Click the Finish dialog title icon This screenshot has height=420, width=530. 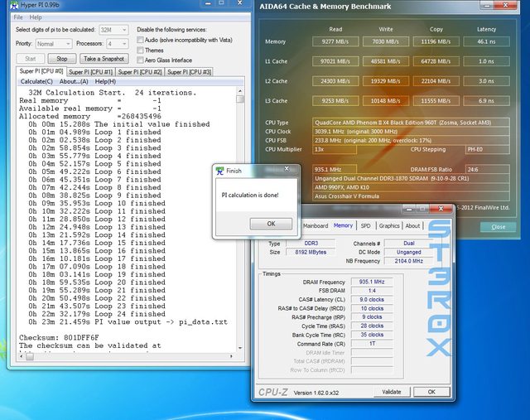(x=220, y=171)
